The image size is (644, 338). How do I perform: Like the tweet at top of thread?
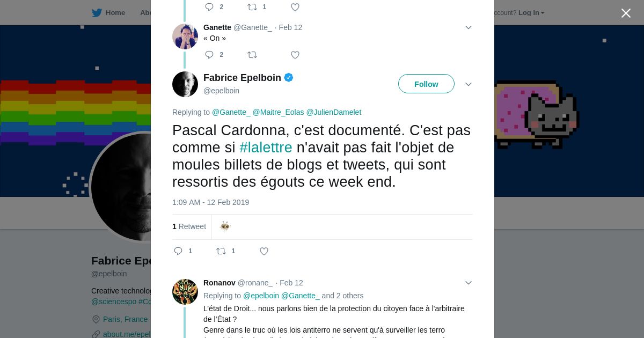click(x=295, y=7)
